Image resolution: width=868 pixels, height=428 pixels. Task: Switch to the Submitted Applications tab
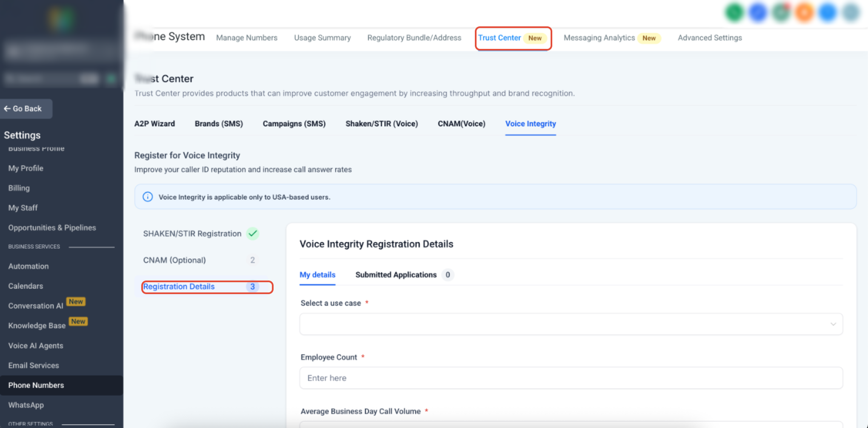pyautogui.click(x=396, y=275)
